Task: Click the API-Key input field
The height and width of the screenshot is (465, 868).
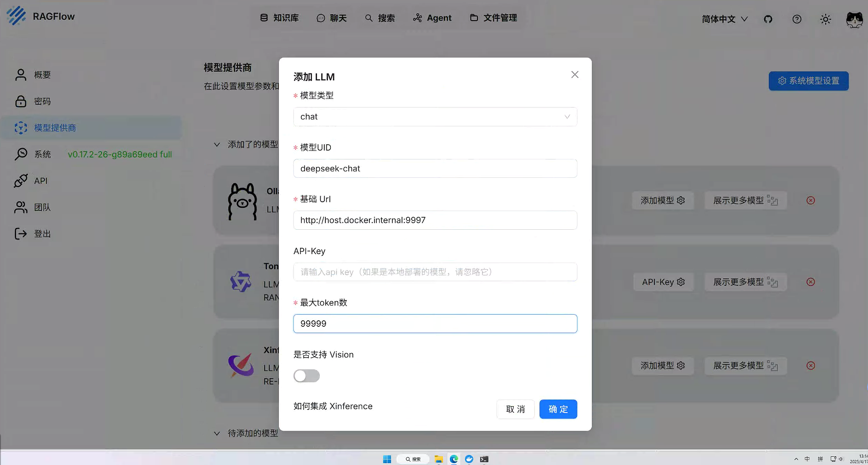Action: click(x=435, y=272)
